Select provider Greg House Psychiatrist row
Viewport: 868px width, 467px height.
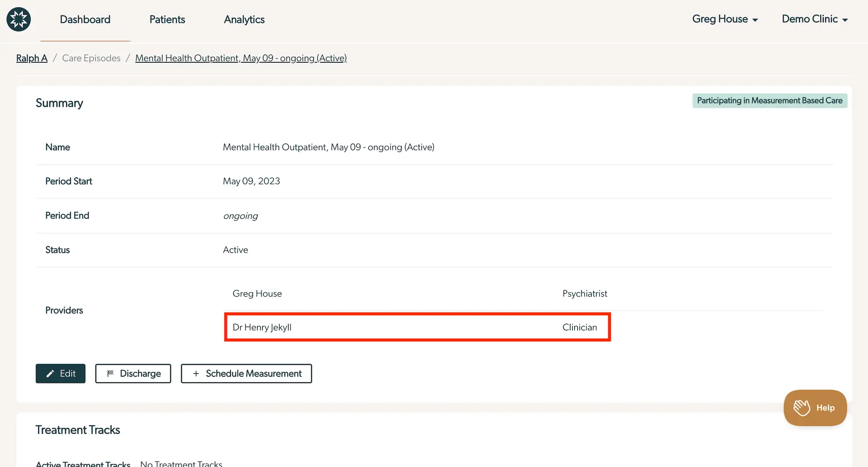[417, 293]
